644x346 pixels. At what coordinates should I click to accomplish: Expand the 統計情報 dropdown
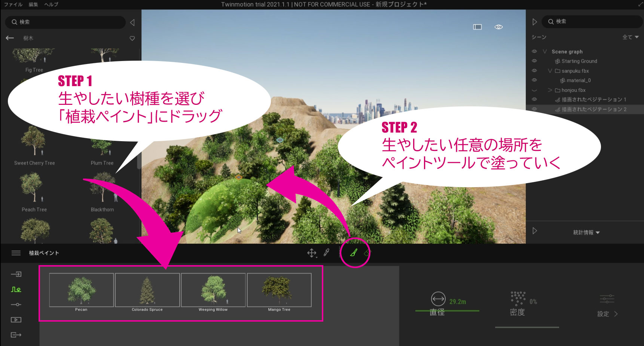click(586, 233)
